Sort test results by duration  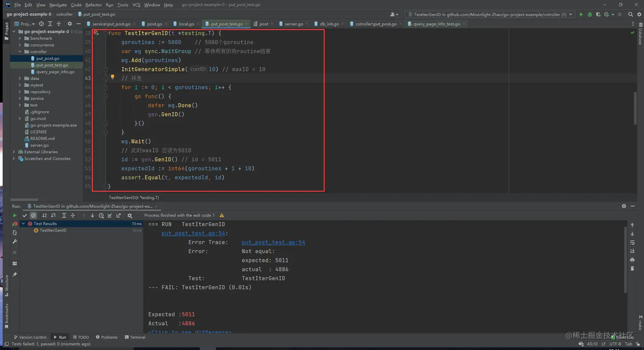click(x=53, y=215)
